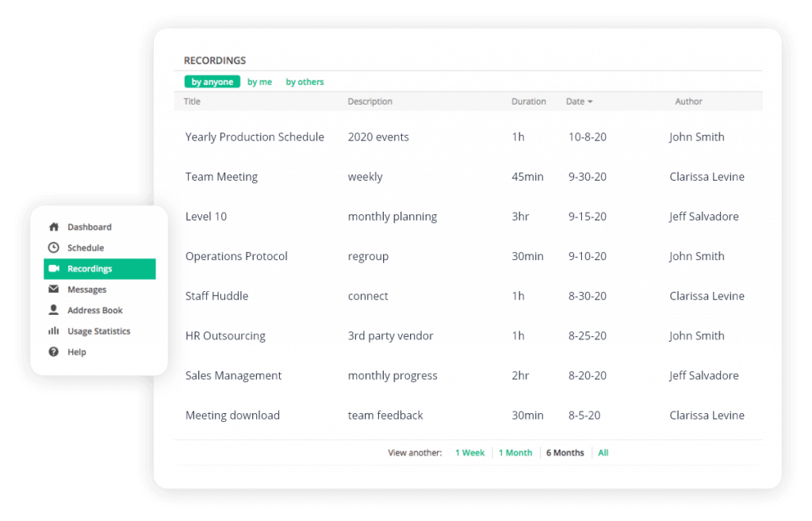The height and width of the screenshot is (521, 812).
Task: Toggle the 'by others' filter
Action: click(304, 82)
